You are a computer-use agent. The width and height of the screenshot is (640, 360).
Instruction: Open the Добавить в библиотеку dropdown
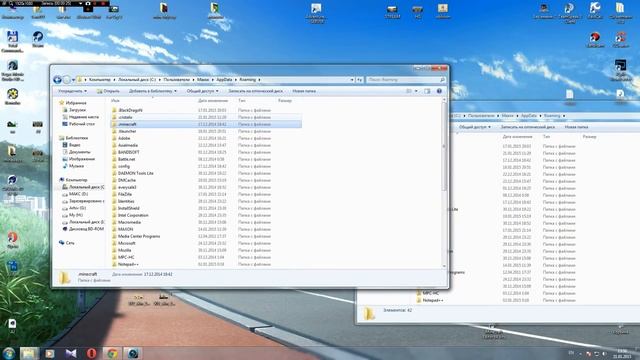tap(153, 91)
